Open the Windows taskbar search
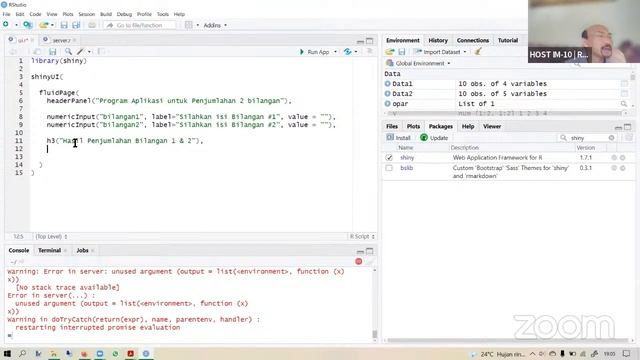Image resolution: width=640 pixels, height=360 pixels. point(22,353)
